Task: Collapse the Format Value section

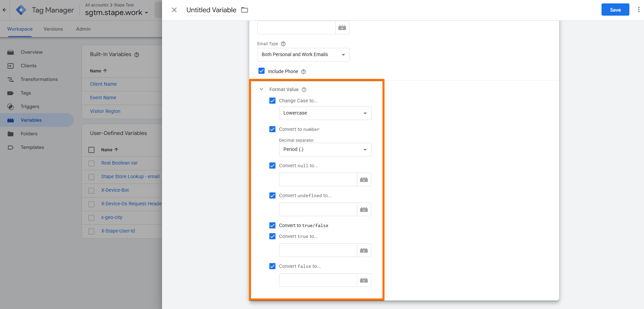Action: pos(262,89)
